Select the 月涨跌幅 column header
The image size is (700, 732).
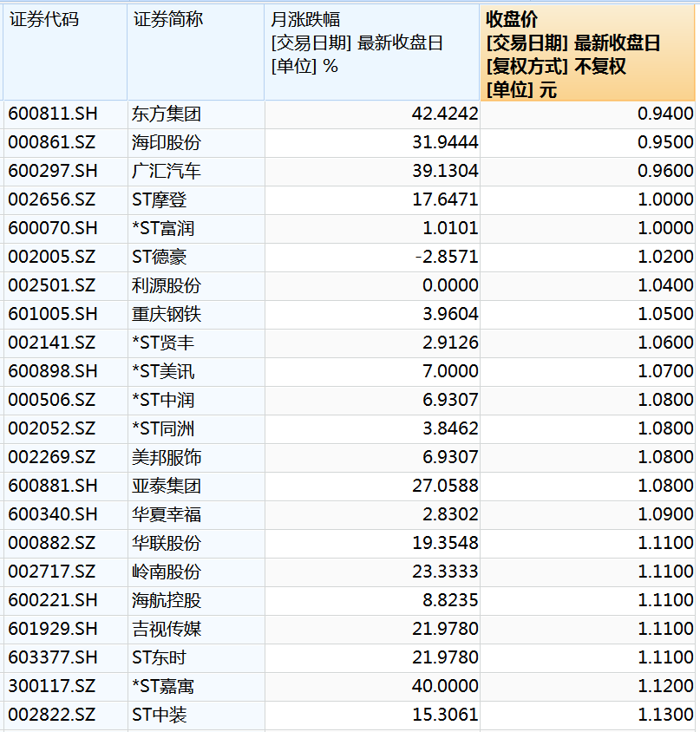click(x=372, y=52)
